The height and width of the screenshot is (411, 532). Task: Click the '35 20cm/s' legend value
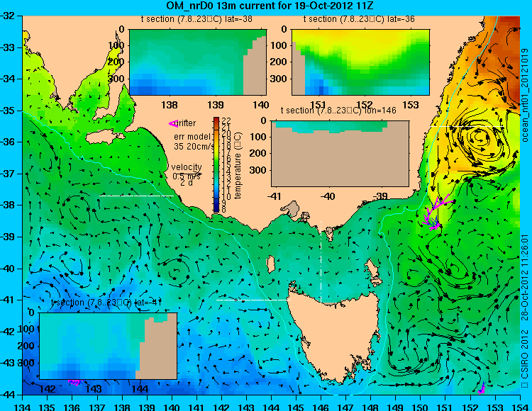pos(194,147)
